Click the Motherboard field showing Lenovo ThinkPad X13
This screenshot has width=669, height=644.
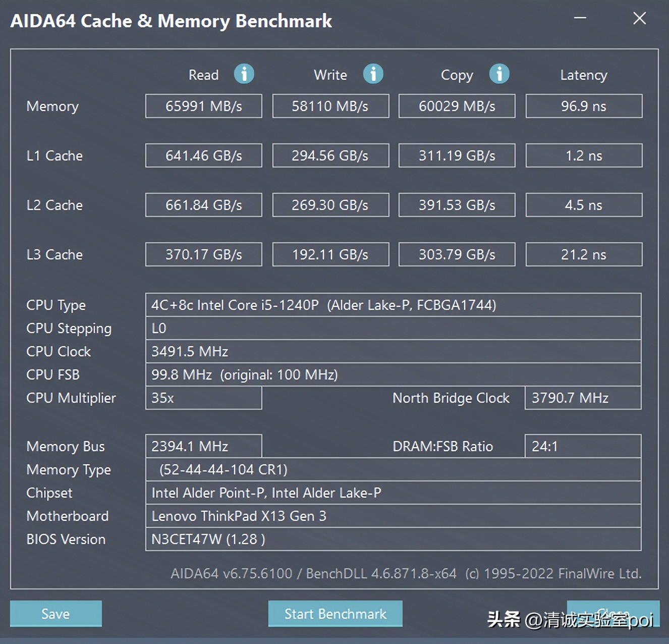(x=393, y=516)
